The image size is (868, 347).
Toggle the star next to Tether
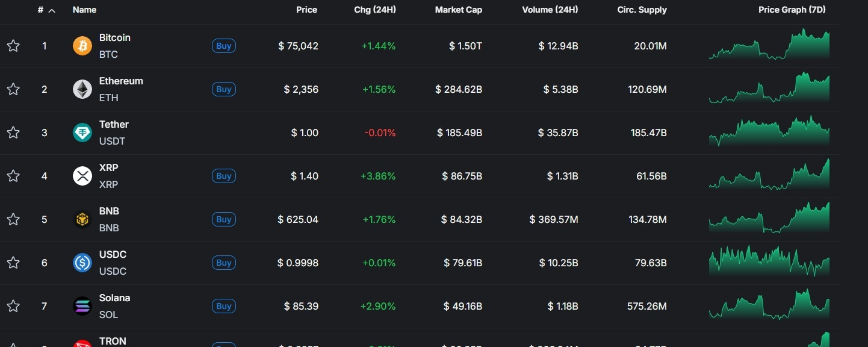(x=13, y=133)
